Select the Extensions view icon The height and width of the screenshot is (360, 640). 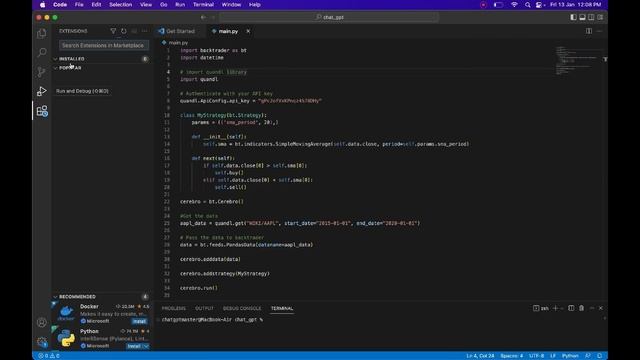42,111
